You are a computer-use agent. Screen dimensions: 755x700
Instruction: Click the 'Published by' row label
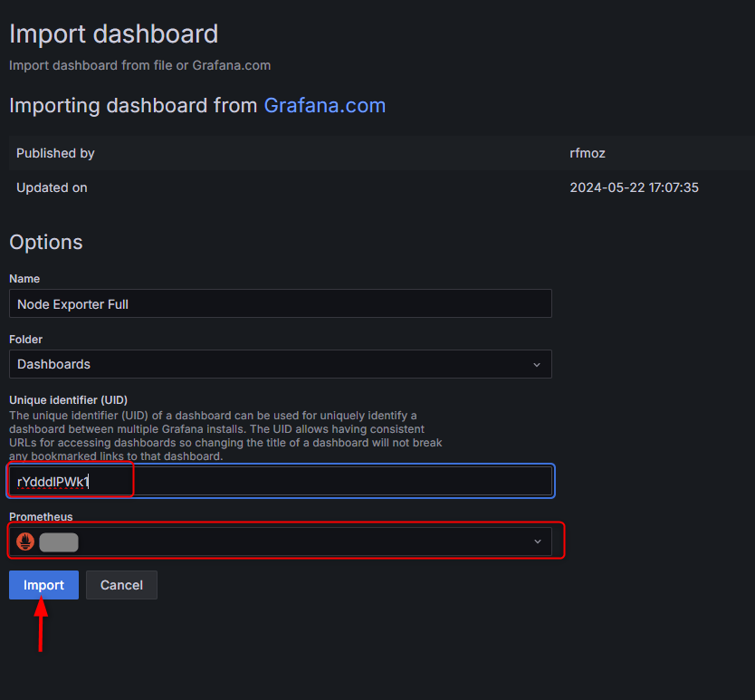(55, 153)
